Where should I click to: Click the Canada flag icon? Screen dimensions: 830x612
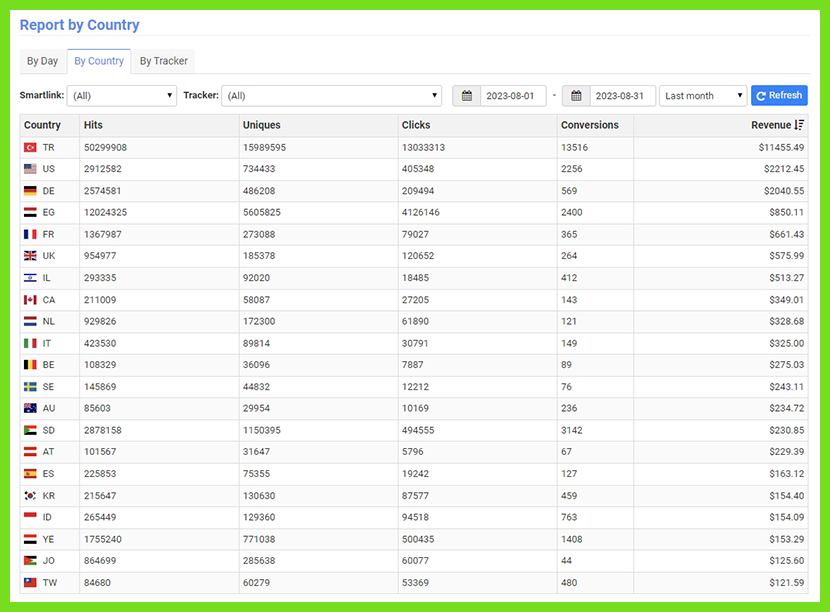coord(30,300)
